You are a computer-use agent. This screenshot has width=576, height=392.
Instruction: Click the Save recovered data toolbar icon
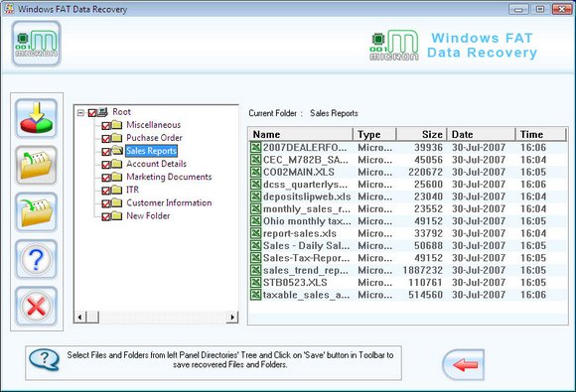click(36, 118)
